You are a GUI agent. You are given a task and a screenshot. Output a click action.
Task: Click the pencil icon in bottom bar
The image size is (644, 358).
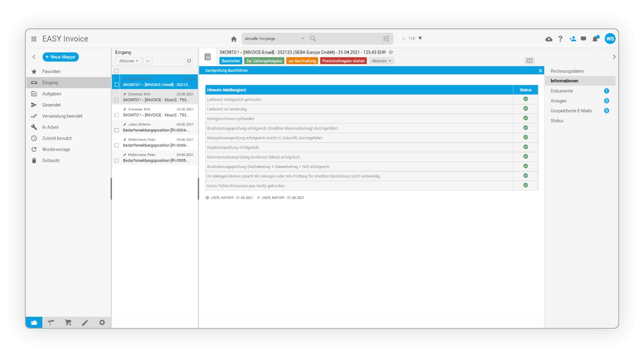85,322
